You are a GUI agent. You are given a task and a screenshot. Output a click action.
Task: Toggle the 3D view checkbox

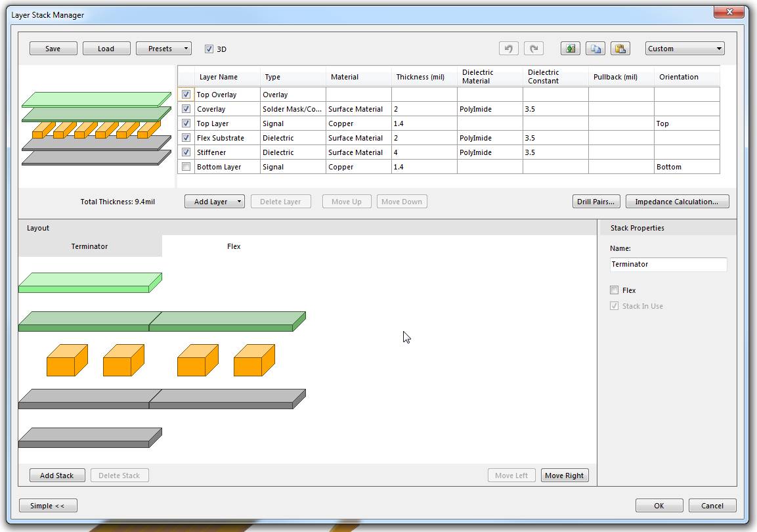pyautogui.click(x=209, y=49)
